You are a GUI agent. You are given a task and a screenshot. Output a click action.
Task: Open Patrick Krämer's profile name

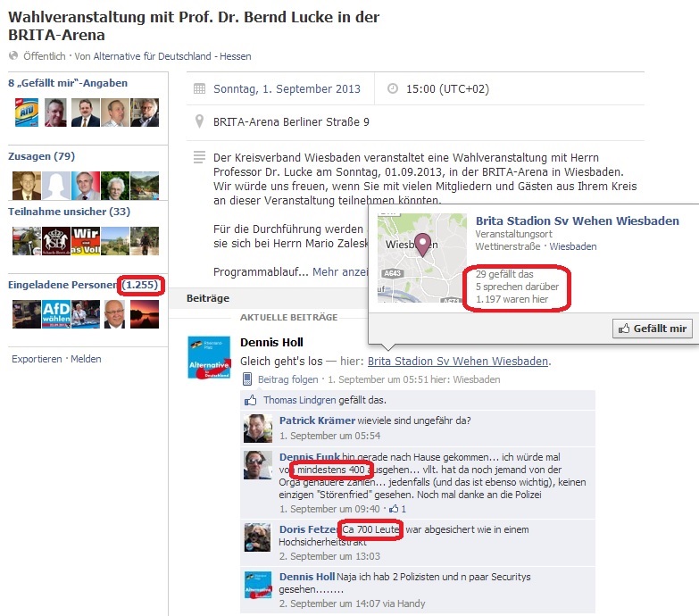point(317,420)
